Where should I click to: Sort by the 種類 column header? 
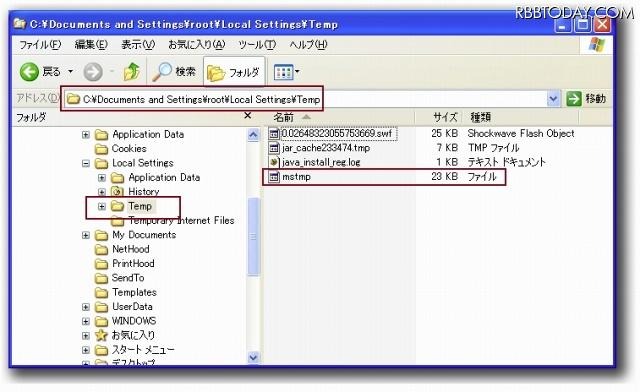520,118
